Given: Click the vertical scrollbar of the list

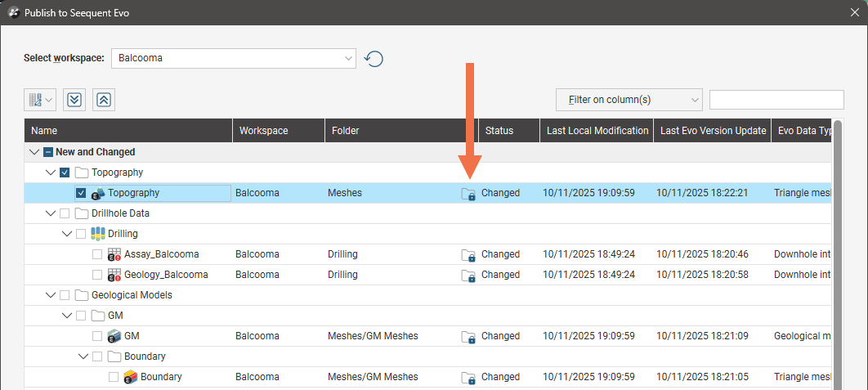Looking at the screenshot, I should point(838,245).
